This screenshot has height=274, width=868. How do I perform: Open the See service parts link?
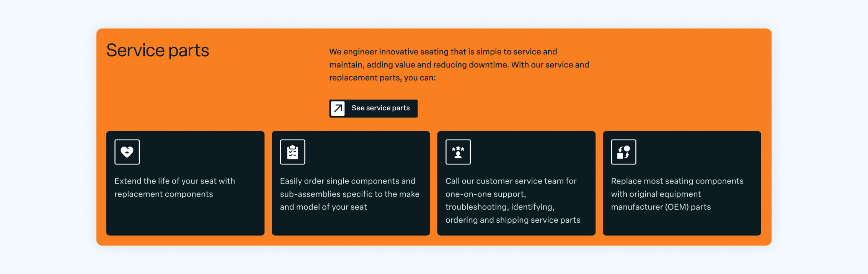380,108
